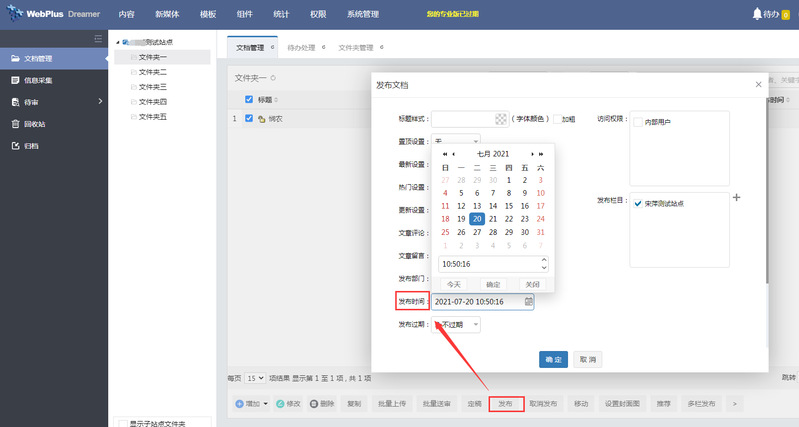Image resolution: width=799 pixels, height=427 pixels.
Task: Click the 发布时间 date input field
Action: coord(482,302)
